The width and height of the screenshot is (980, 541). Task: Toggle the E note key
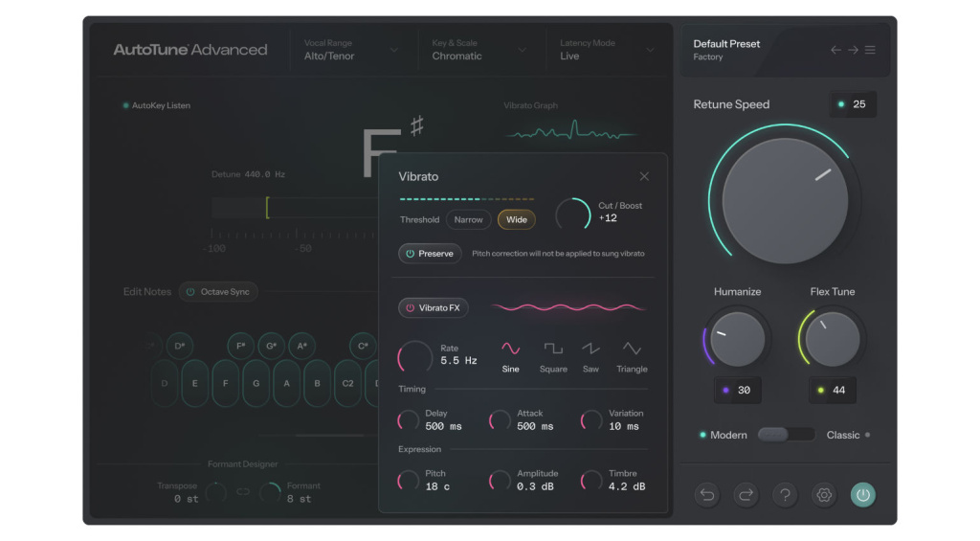tap(195, 383)
